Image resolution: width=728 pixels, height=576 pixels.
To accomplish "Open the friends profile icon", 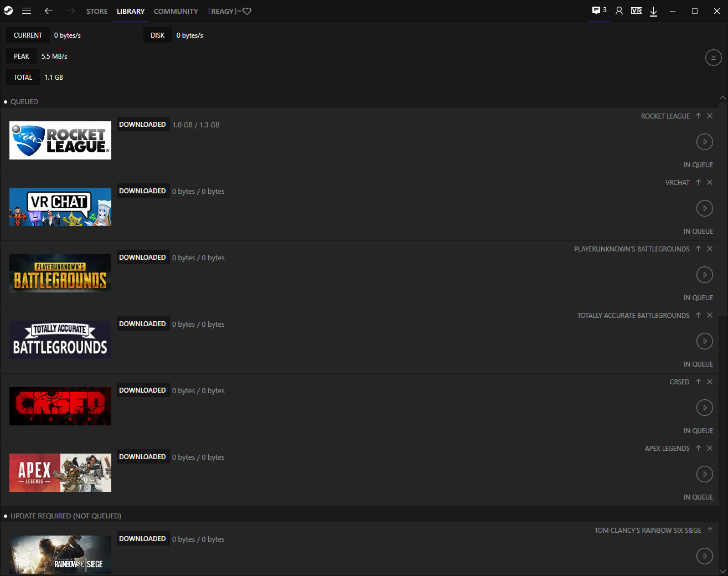I will tap(619, 11).
